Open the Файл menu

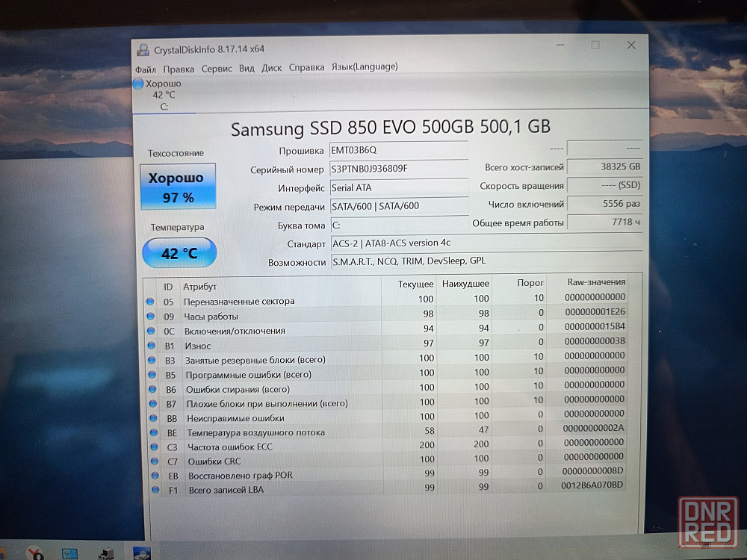146,69
